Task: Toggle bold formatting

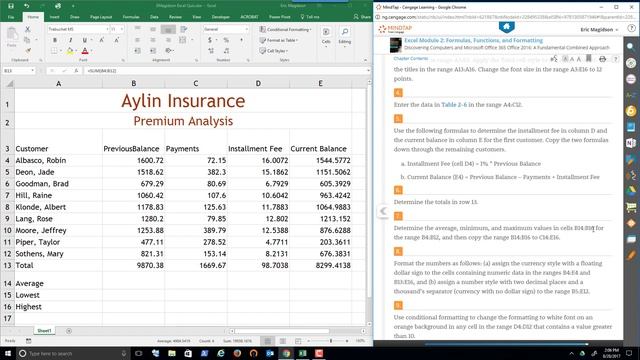Action: 55,40
